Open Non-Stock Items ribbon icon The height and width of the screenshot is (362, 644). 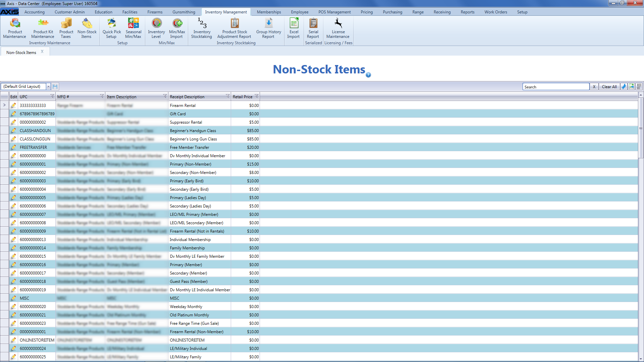[x=87, y=28]
